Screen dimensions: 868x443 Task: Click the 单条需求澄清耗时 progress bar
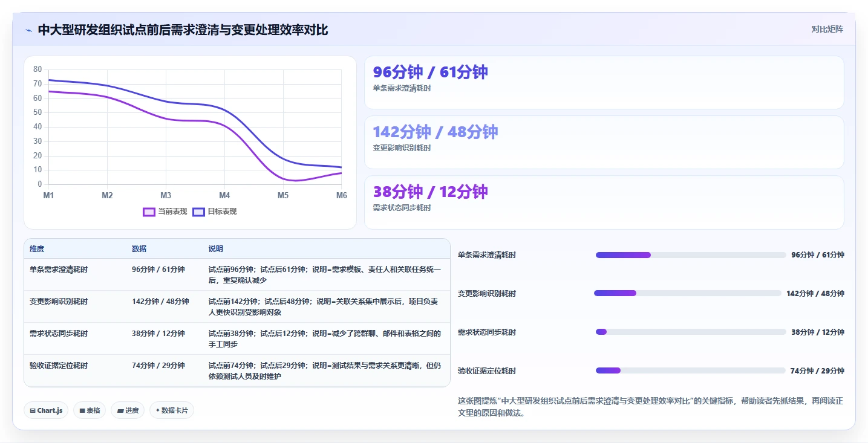[x=691, y=255]
